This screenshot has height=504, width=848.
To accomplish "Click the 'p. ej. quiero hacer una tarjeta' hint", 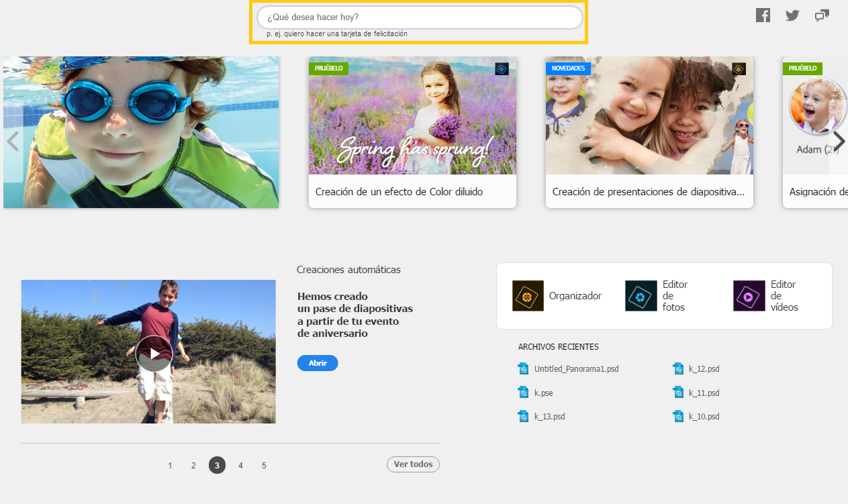I will tap(337, 34).
